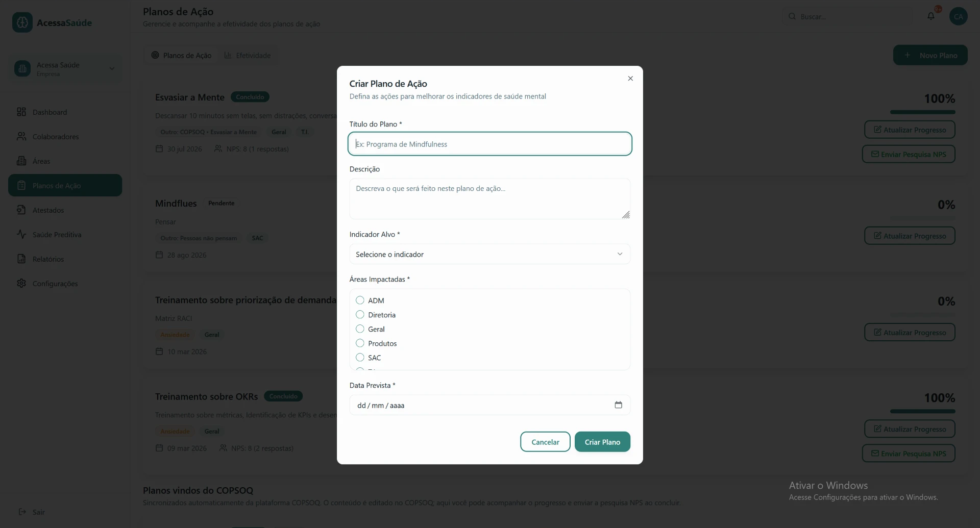Click the Áreas building icon
This screenshot has height=528, width=980.
coord(21,161)
